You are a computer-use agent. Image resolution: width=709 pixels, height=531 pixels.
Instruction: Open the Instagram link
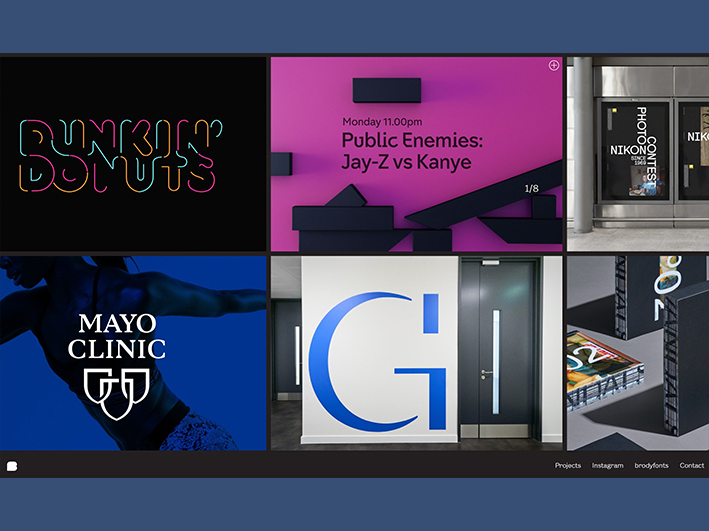pos(607,465)
